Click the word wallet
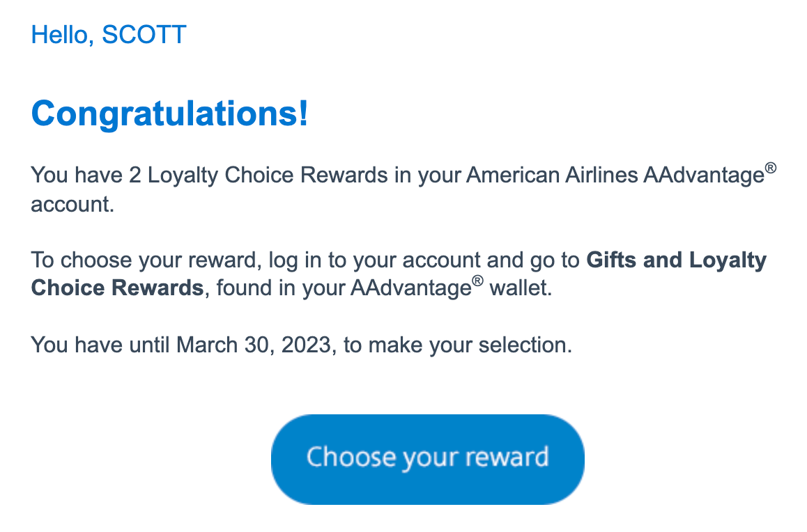Screen dimensions: 807x532 click(521, 288)
